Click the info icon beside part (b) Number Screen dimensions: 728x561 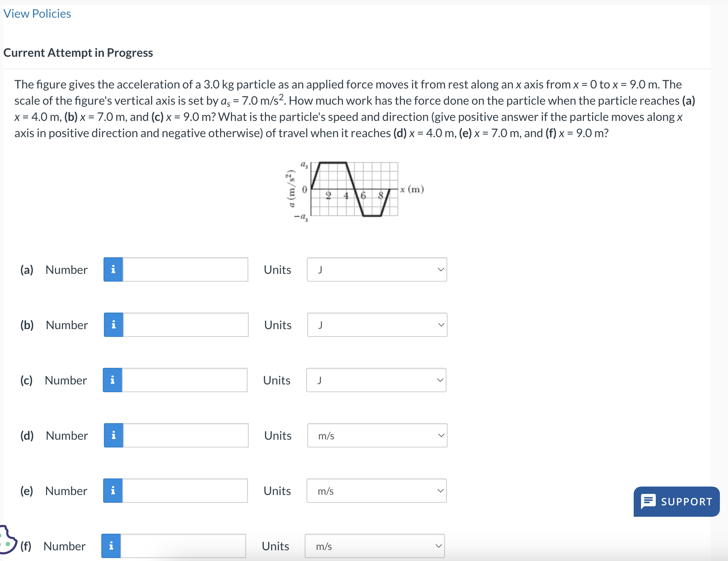113,325
